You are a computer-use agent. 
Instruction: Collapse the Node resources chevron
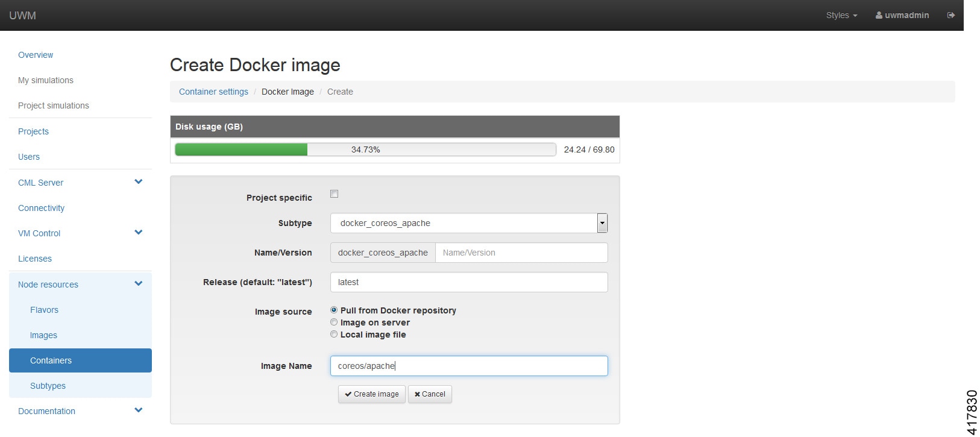pos(139,283)
